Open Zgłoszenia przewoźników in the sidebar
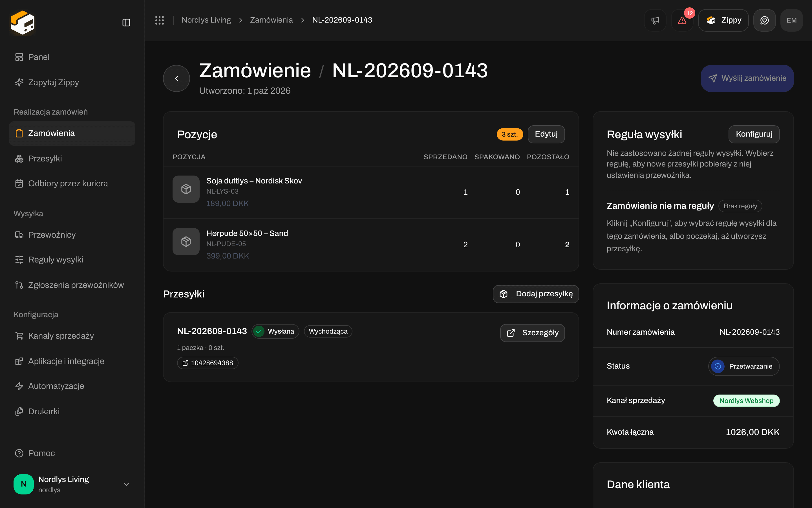Screen dimensions: 812x508 pos(72,285)
